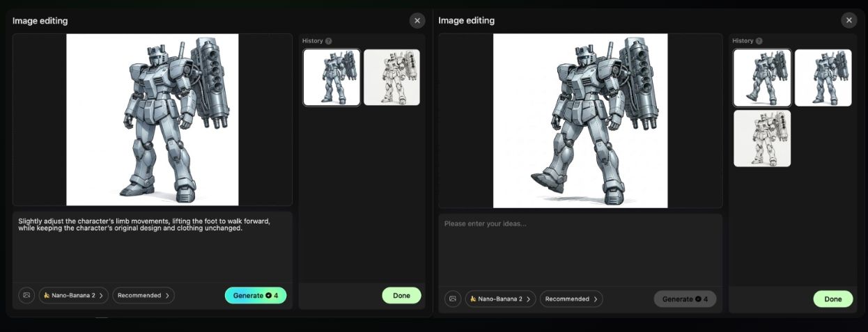Click the prompt text about limb movements
The height and width of the screenshot is (332, 868).
[144, 224]
